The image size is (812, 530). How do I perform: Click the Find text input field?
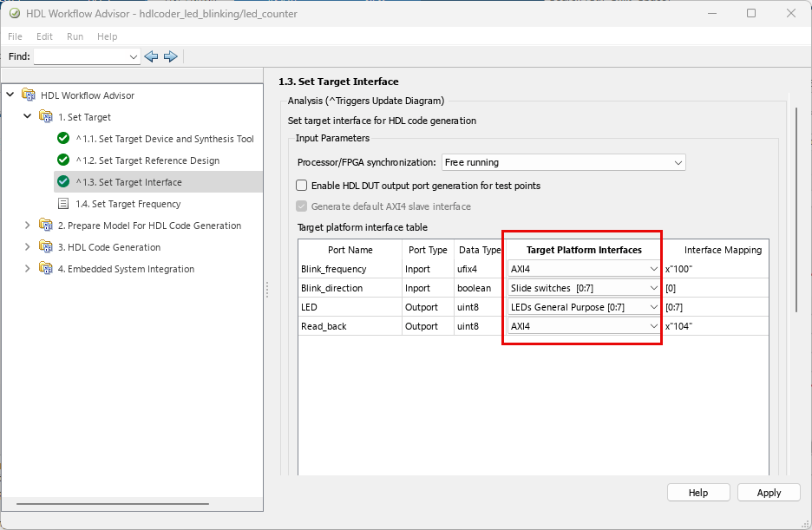coord(80,56)
